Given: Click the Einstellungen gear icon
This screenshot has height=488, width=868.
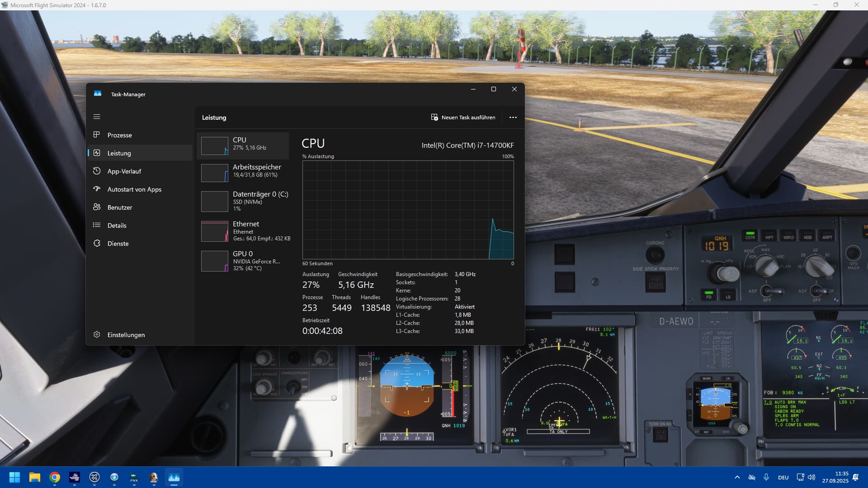Looking at the screenshot, I should click(x=97, y=334).
